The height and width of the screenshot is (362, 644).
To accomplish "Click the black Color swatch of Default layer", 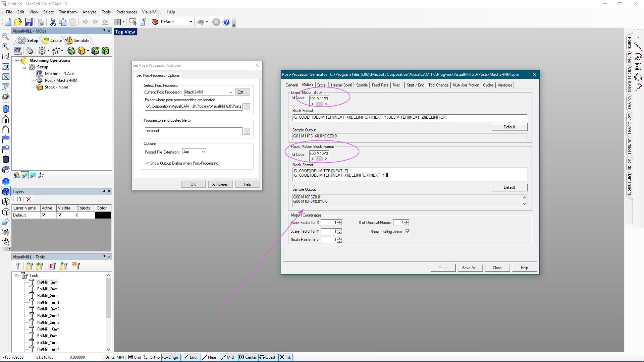I will (x=103, y=215).
